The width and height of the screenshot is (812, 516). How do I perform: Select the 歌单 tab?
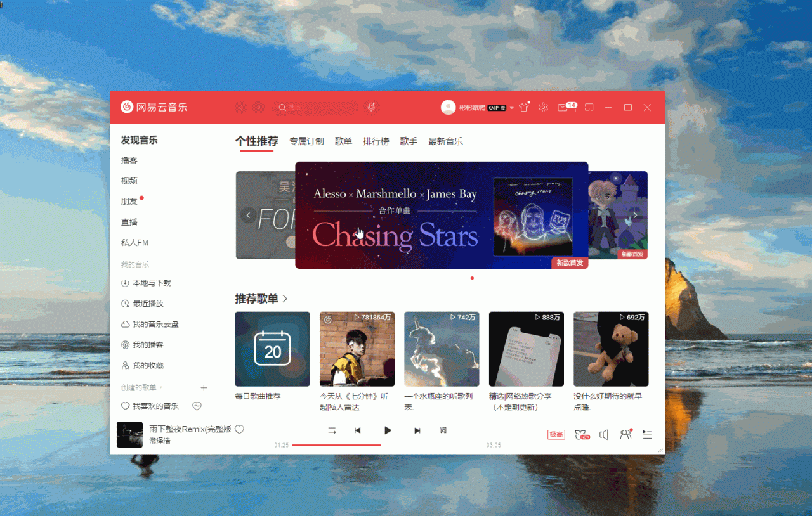pos(343,141)
